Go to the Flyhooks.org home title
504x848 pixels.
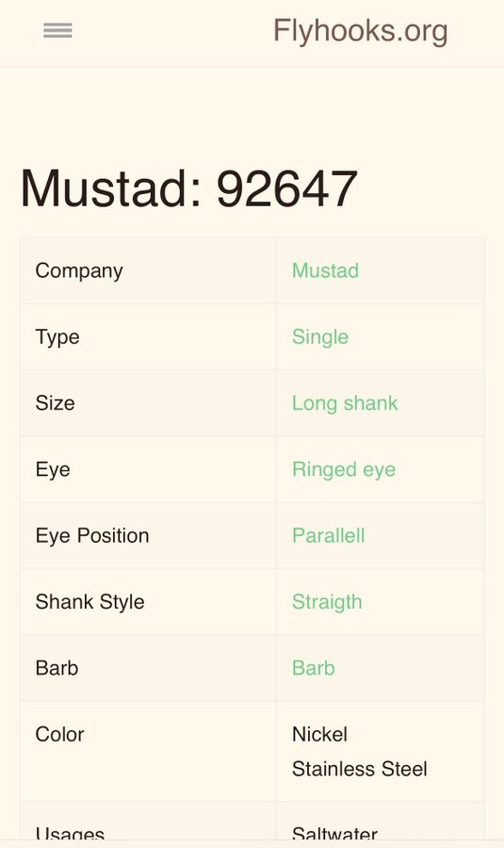[x=360, y=31]
